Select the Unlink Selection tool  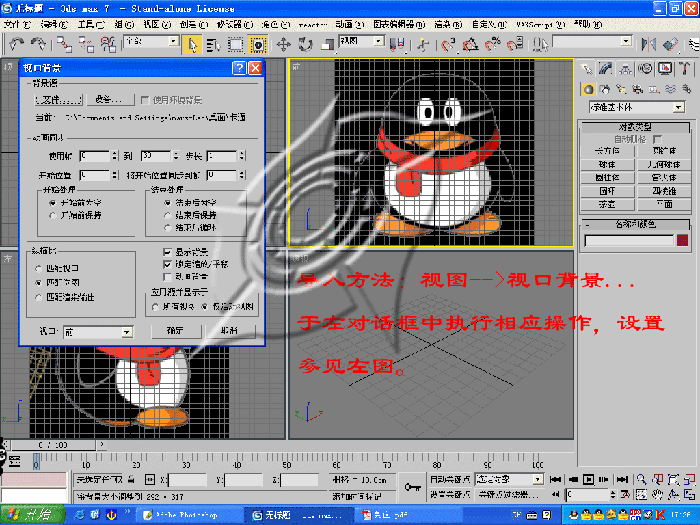[86, 45]
